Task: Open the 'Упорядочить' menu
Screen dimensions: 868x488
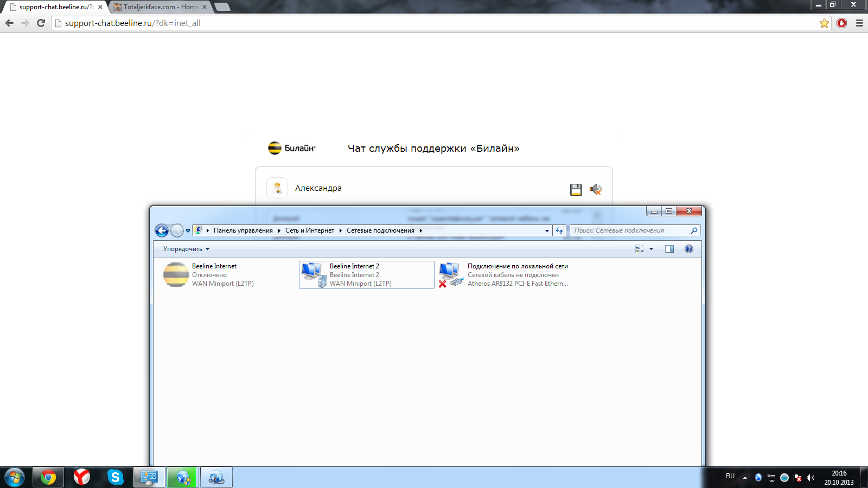Action: pyautogui.click(x=186, y=249)
